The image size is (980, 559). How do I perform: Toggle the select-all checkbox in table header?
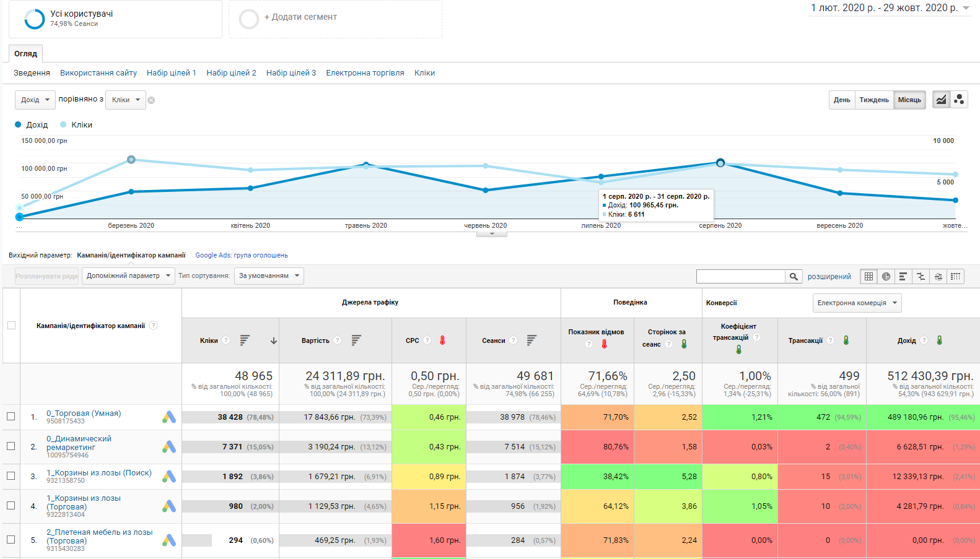(11, 326)
